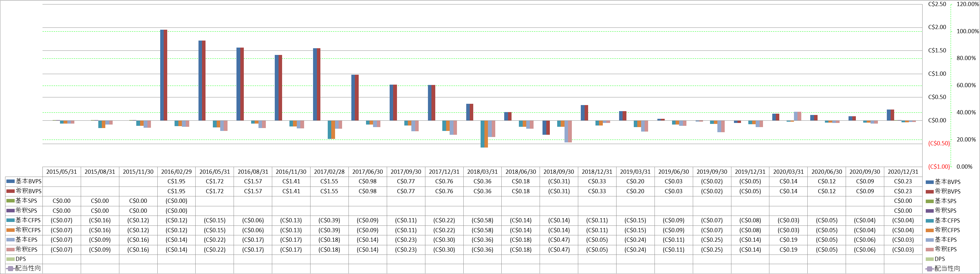
Task: Select the 2018/03/31 date column header
Action: (x=483, y=172)
